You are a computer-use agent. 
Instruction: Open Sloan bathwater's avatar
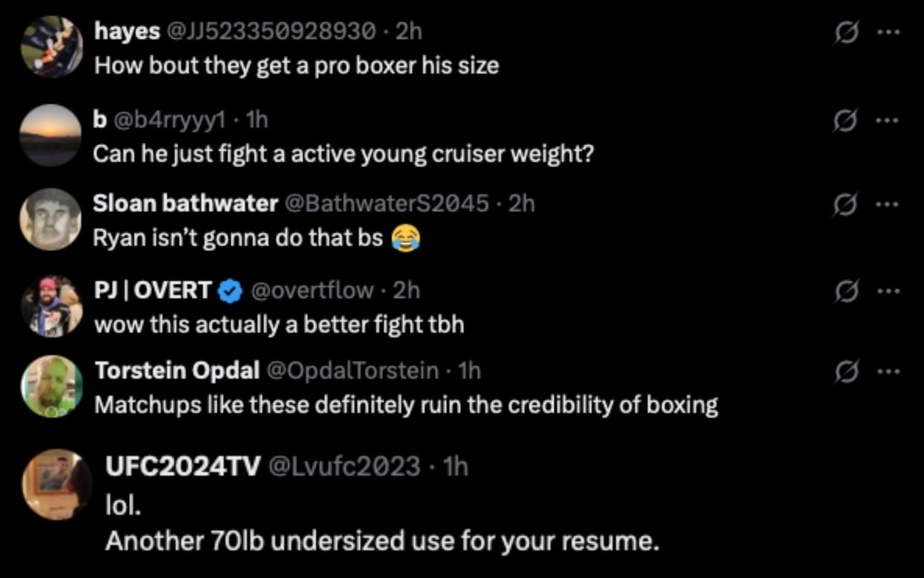[x=51, y=219]
